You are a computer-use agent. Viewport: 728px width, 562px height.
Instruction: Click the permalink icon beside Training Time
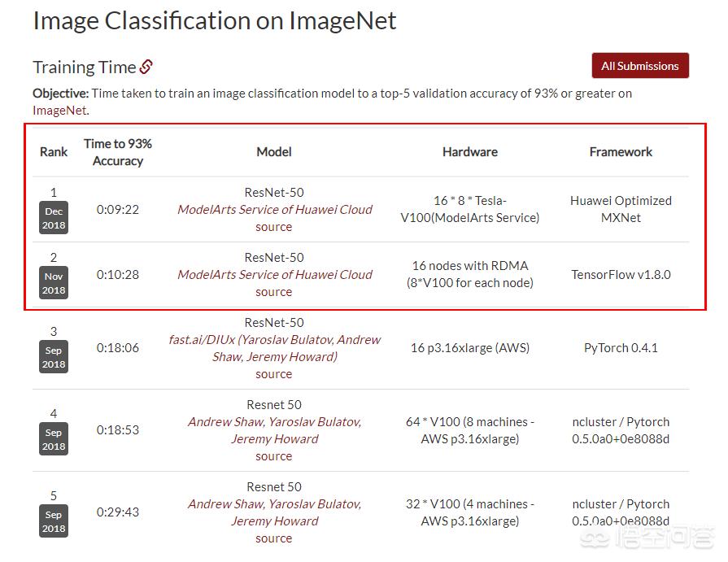(146, 67)
